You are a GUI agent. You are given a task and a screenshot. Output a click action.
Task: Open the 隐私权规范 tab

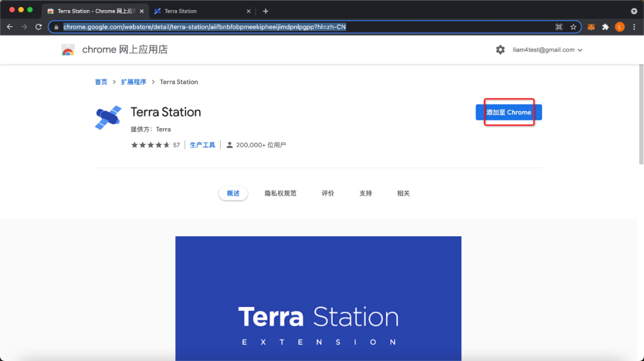coord(280,193)
